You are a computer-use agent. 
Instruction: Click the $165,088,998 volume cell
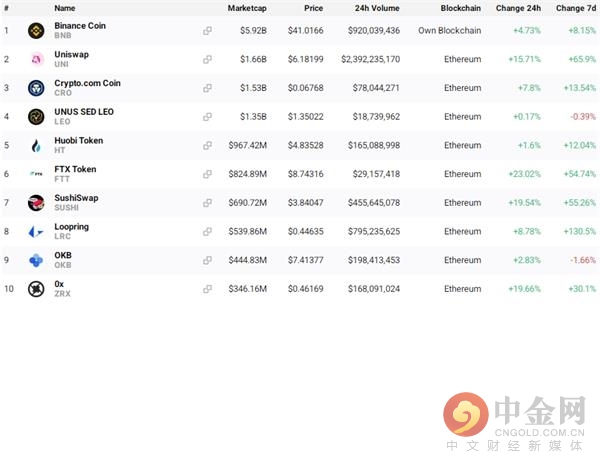tap(374, 145)
